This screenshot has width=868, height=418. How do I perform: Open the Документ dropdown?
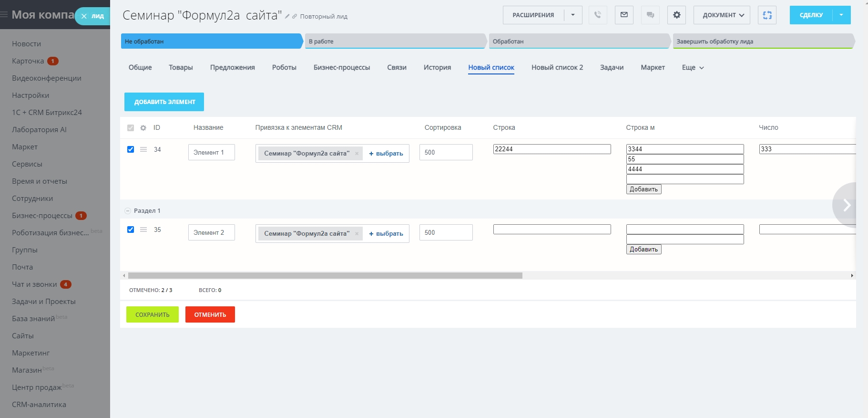pyautogui.click(x=722, y=15)
